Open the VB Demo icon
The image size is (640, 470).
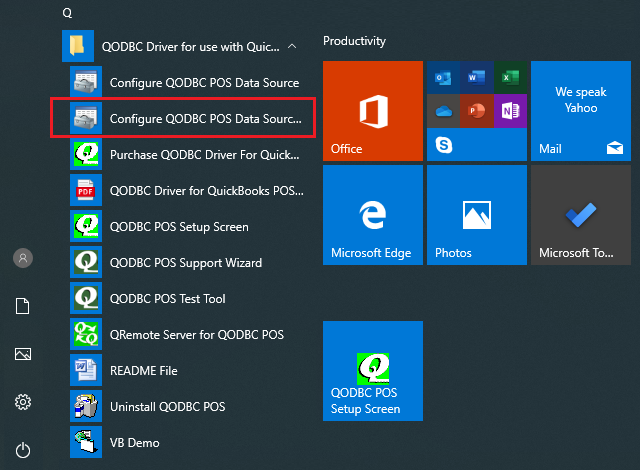[86, 442]
